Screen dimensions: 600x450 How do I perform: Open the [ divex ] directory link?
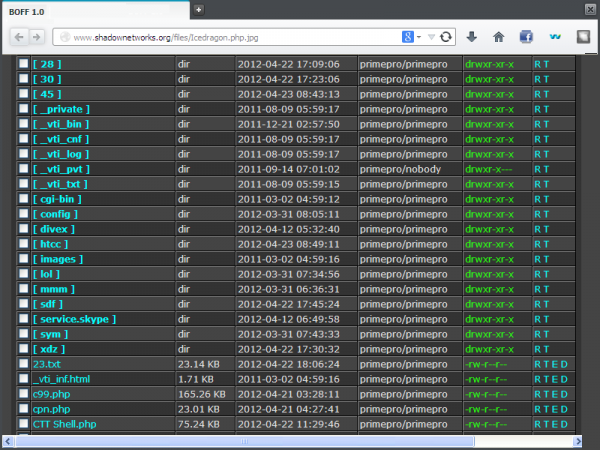pos(54,229)
